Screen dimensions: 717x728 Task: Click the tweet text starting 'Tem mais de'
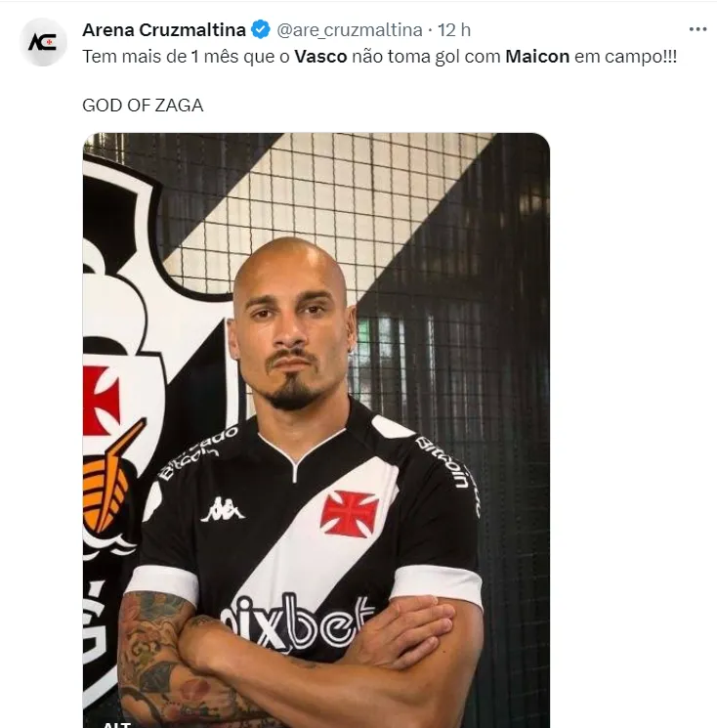[x=379, y=57]
